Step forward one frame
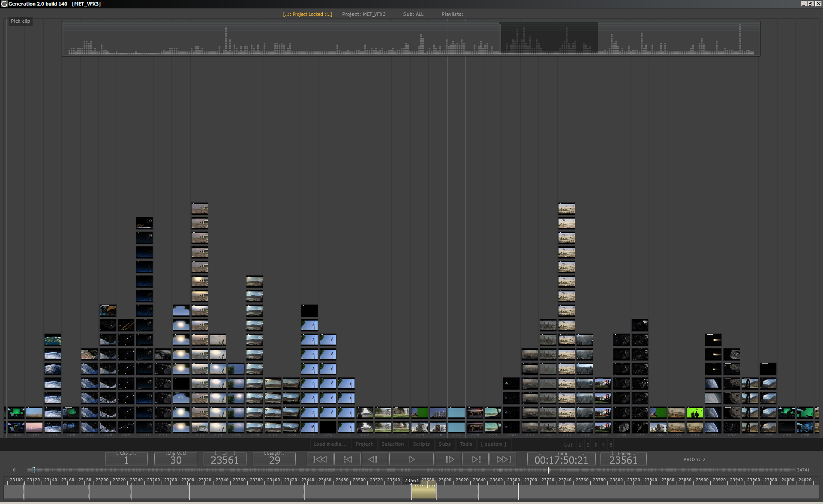Viewport: 823px width, 504px height. point(450,459)
